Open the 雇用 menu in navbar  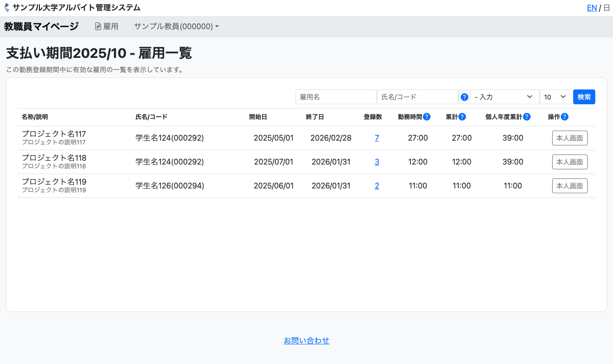click(x=107, y=27)
